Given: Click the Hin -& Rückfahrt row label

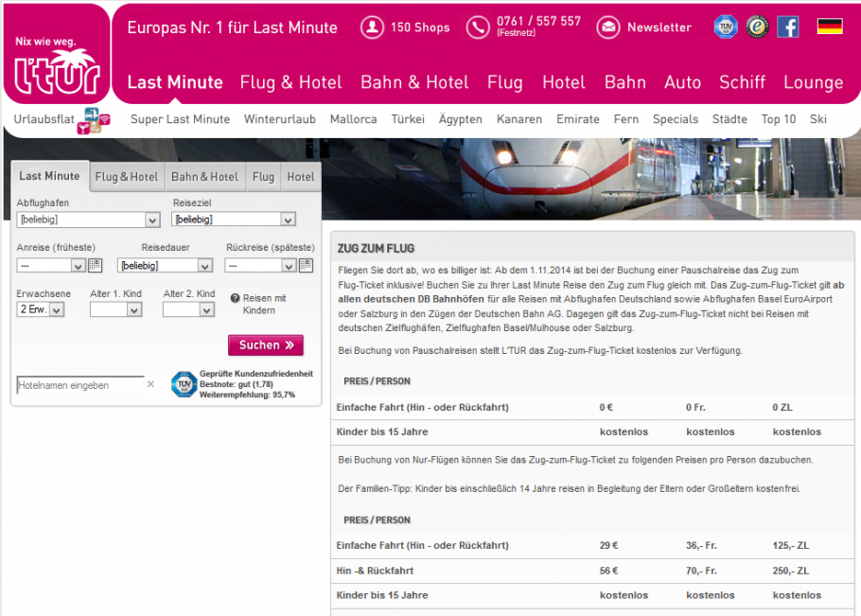Looking at the screenshot, I should [375, 571].
